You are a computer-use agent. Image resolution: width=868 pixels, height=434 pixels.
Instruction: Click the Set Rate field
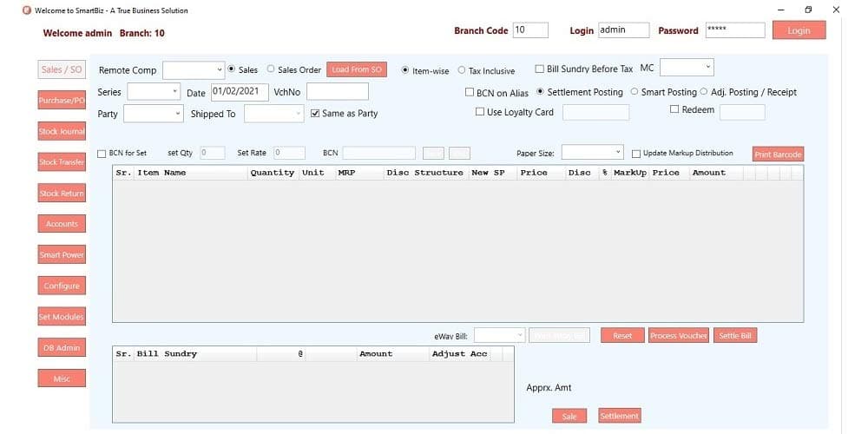click(290, 153)
